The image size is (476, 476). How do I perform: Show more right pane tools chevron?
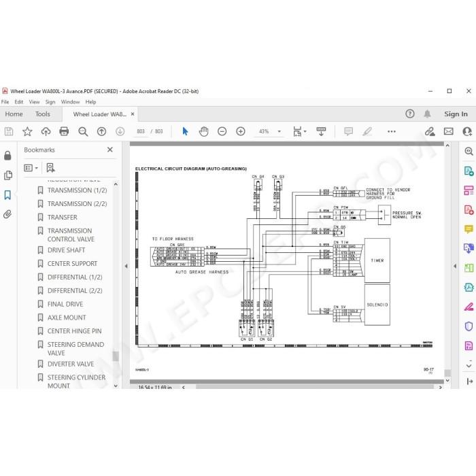(469, 366)
